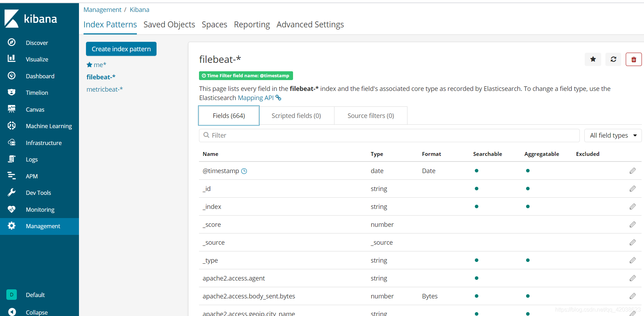Edit the _type field with pencil icon
Viewport: 644px width, 316px height.
click(x=632, y=260)
